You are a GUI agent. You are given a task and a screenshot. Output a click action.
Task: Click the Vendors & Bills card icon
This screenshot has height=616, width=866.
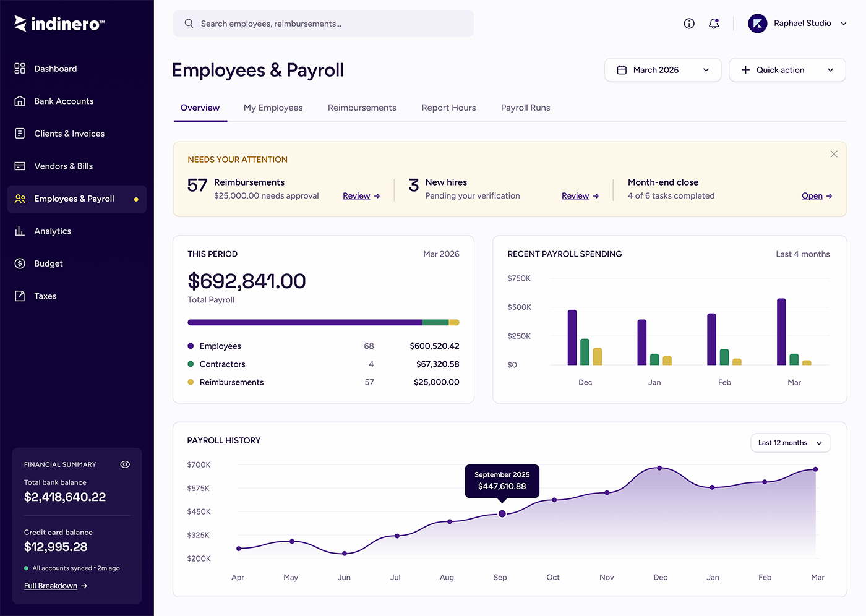coord(20,166)
